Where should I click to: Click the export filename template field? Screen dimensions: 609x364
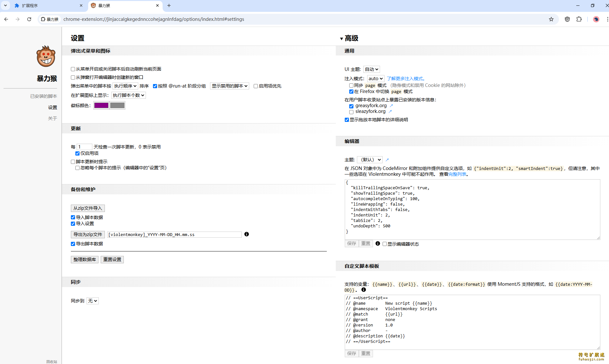pyautogui.click(x=174, y=234)
